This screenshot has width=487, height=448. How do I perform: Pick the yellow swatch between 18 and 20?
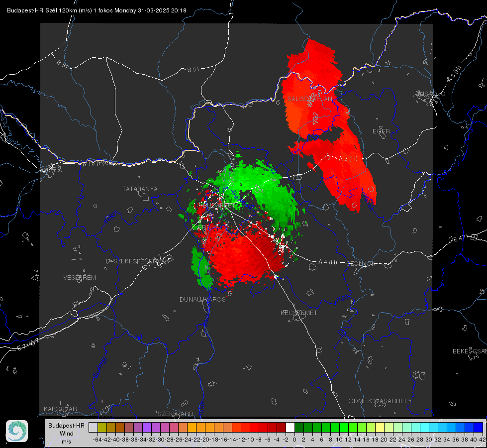tap(380, 428)
